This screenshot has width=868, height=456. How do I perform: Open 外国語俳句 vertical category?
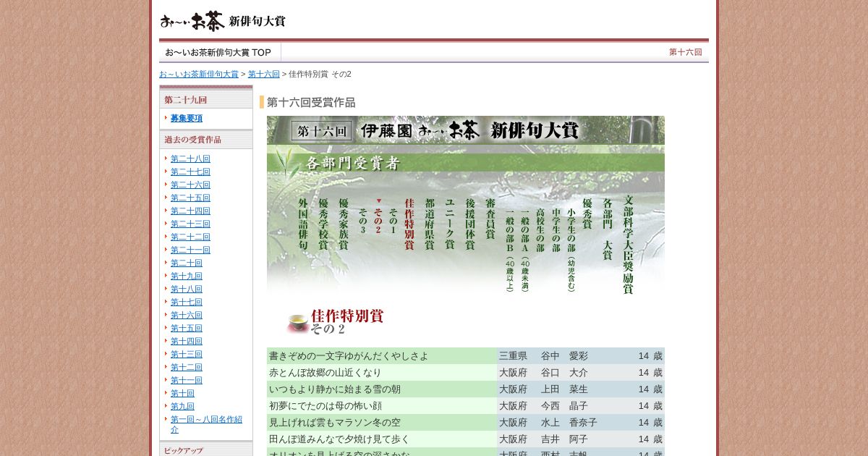(x=303, y=224)
